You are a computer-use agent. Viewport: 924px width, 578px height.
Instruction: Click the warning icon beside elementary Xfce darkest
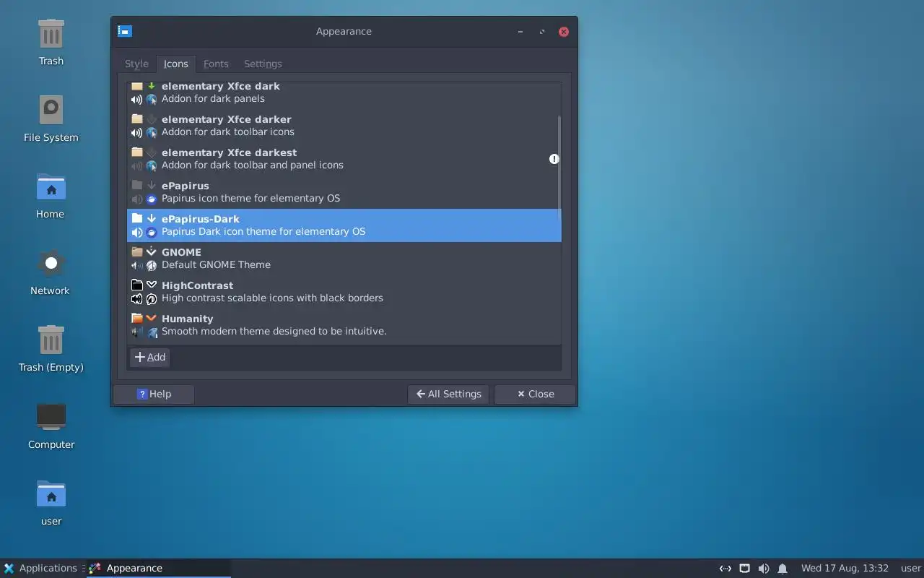[x=554, y=159]
